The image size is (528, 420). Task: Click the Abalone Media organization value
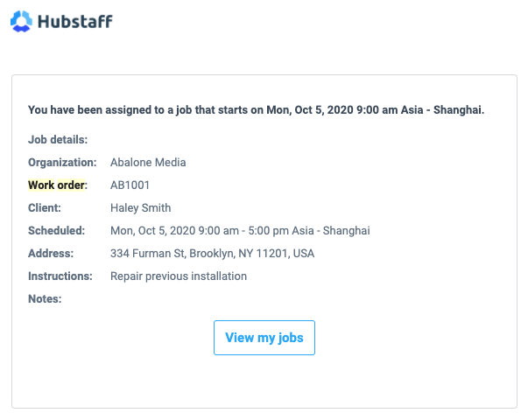pyautogui.click(x=148, y=162)
